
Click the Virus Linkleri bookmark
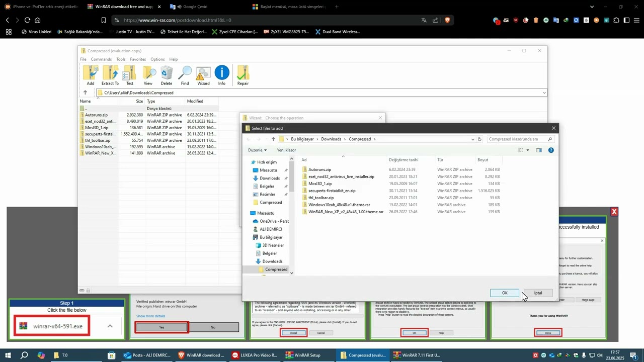[37, 32]
